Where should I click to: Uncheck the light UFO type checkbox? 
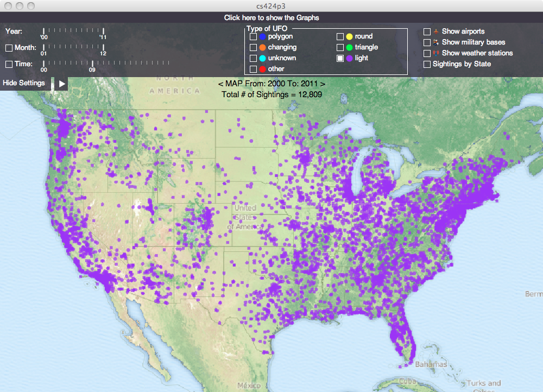341,58
